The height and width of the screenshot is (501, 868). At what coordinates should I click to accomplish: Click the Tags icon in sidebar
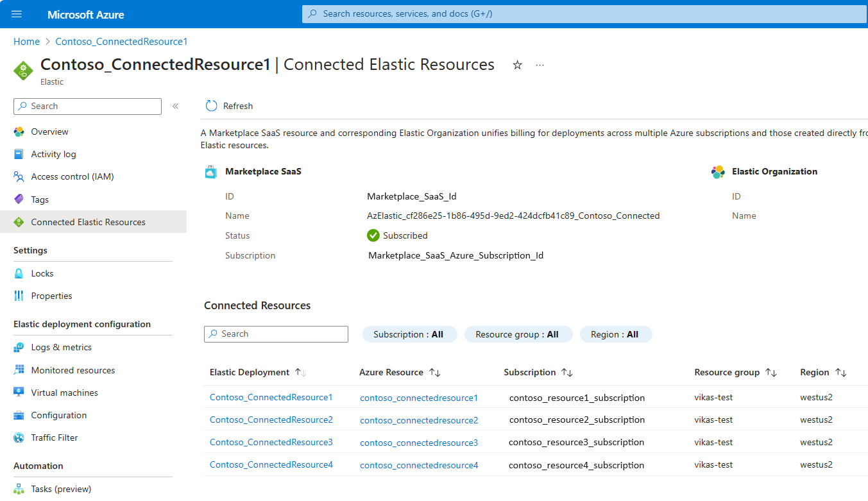point(19,200)
